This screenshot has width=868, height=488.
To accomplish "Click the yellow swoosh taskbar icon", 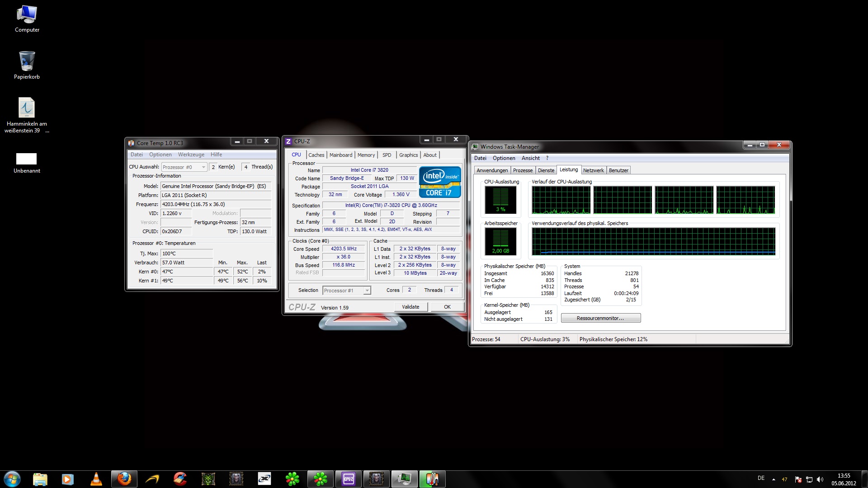I will (152, 479).
